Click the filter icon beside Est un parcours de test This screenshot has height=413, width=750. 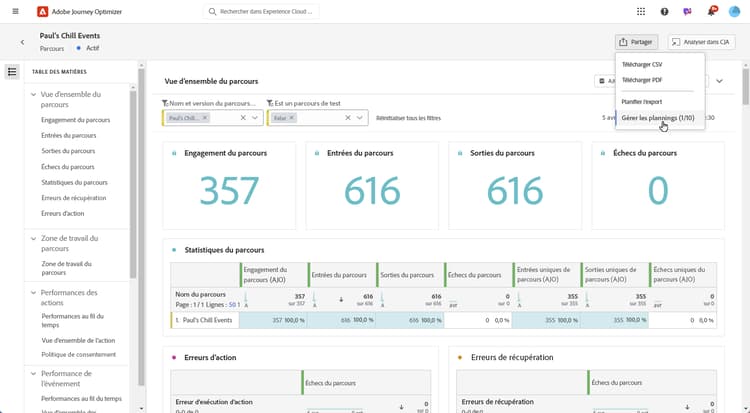point(270,103)
